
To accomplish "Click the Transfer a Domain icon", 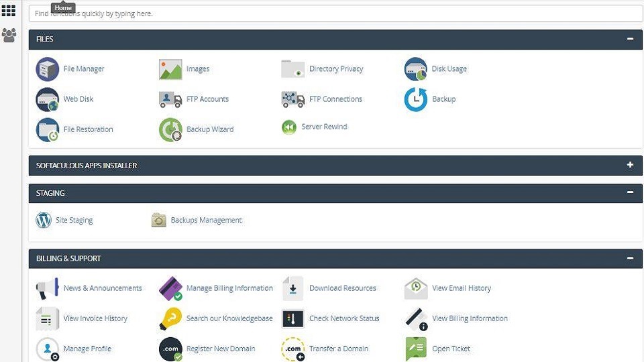I will point(293,349).
